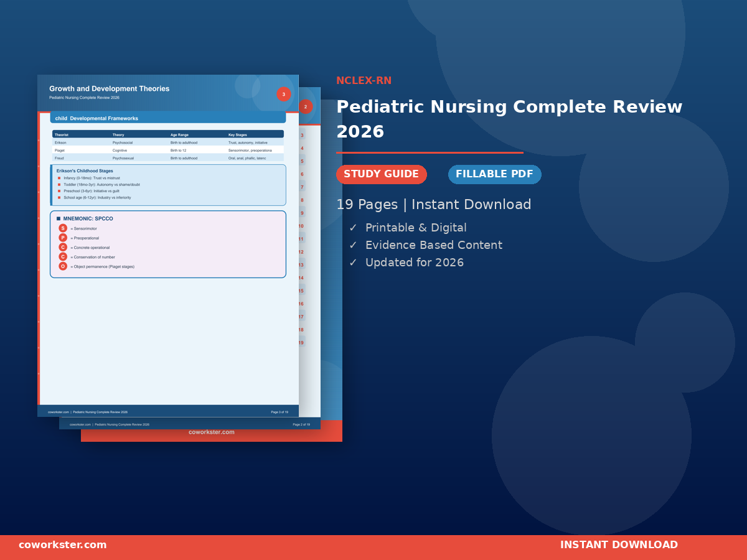747x560 pixels.
Task: Click the Growth and Development Theories heading
Action: (110, 89)
